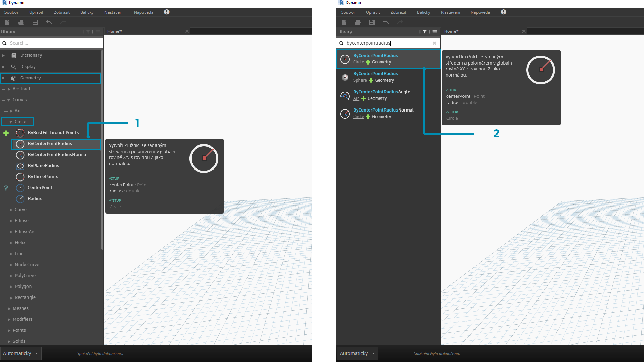Expand the Polygon tree item
The image size is (644, 362).
tap(11, 287)
